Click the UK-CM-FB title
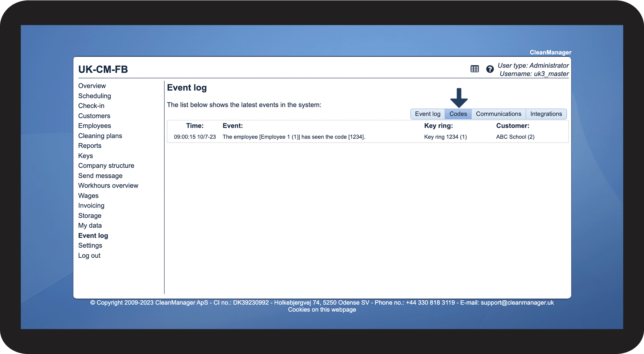The image size is (644, 354). click(103, 69)
